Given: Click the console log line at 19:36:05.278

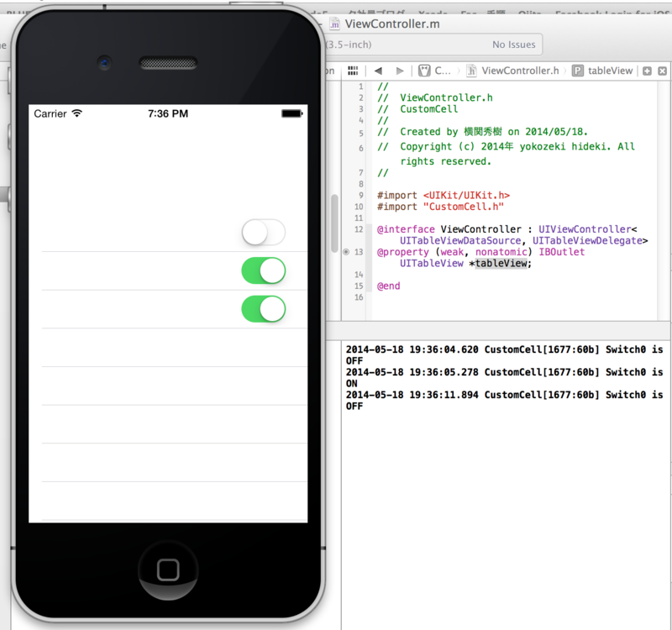Looking at the screenshot, I should coord(505,377).
